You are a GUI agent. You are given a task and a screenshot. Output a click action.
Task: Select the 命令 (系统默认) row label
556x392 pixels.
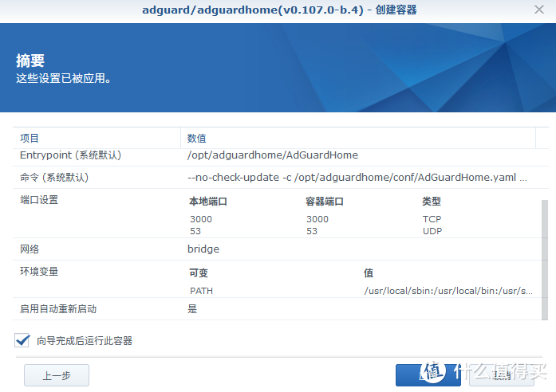(x=54, y=178)
